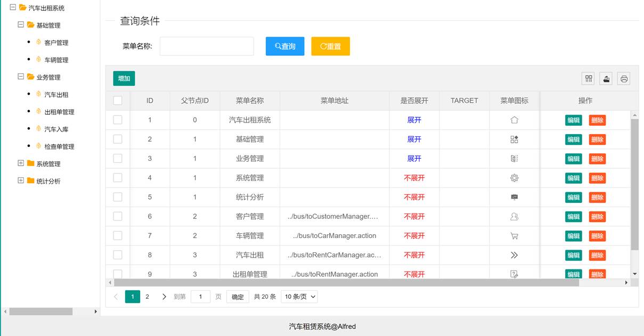
Task: Click 确定 to confirm page jump
Action: [238, 297]
